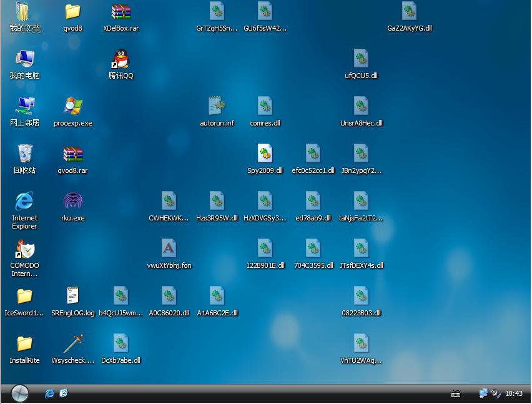Select the IceSword folder

pyautogui.click(x=24, y=297)
